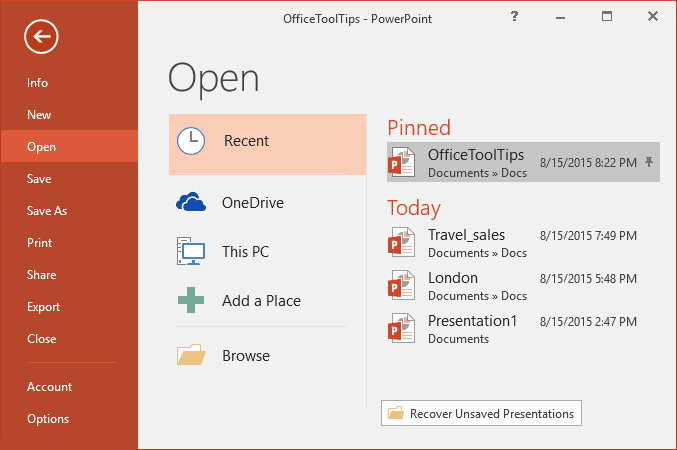Go to the New section
677x450 pixels.
click(39, 114)
